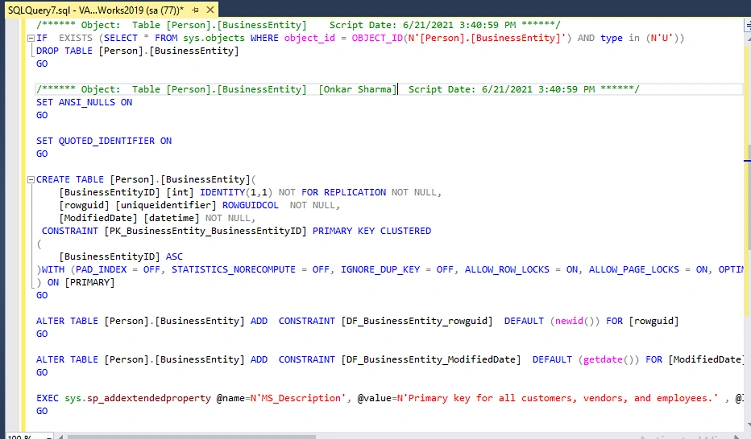Click the SET QUOTED_IDENTIFIER ON line

click(104, 141)
